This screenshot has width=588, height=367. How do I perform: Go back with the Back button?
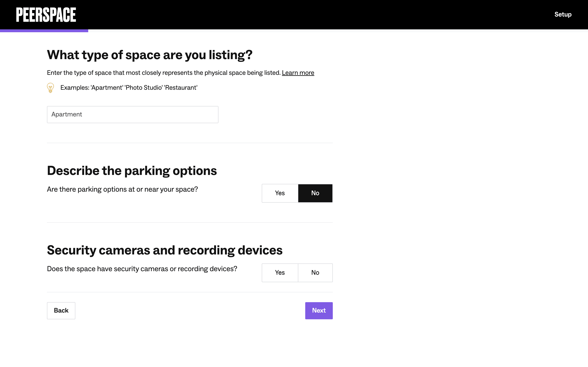[x=61, y=311]
